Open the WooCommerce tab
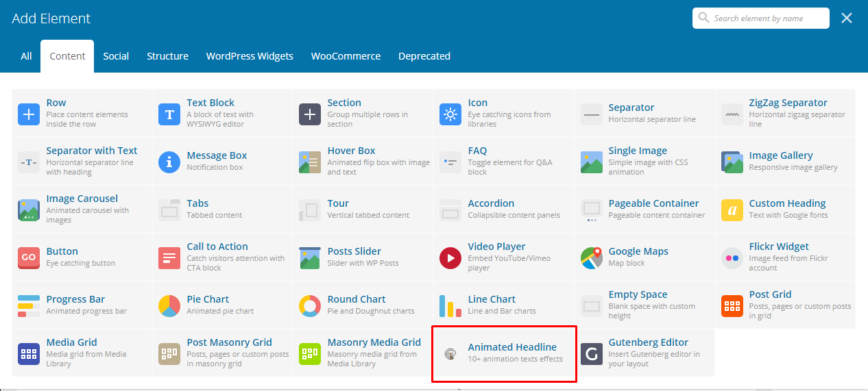Image resolution: width=868 pixels, height=391 pixels. (x=346, y=56)
